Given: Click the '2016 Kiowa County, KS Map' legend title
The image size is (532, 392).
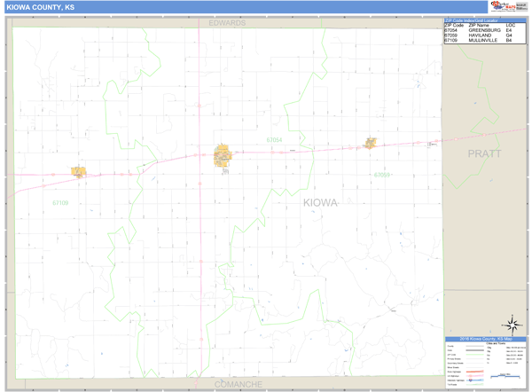Looking at the screenshot, I should [486, 339].
